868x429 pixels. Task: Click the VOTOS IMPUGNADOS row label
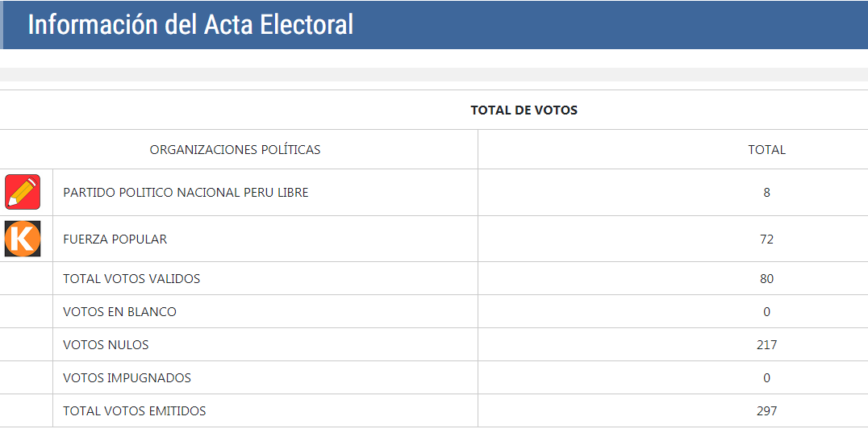127,378
